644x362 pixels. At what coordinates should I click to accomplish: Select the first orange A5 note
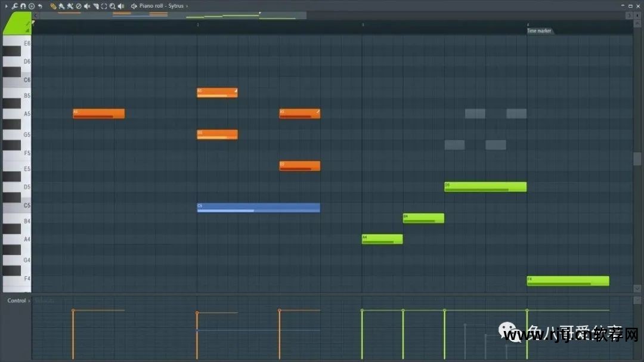click(98, 113)
